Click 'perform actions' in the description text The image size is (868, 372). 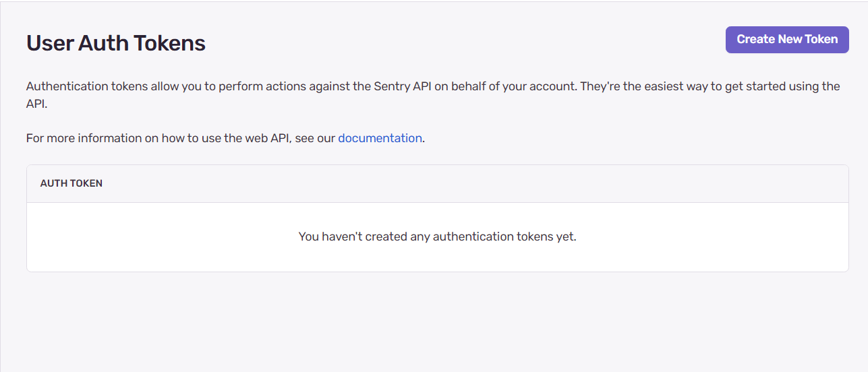click(x=259, y=86)
